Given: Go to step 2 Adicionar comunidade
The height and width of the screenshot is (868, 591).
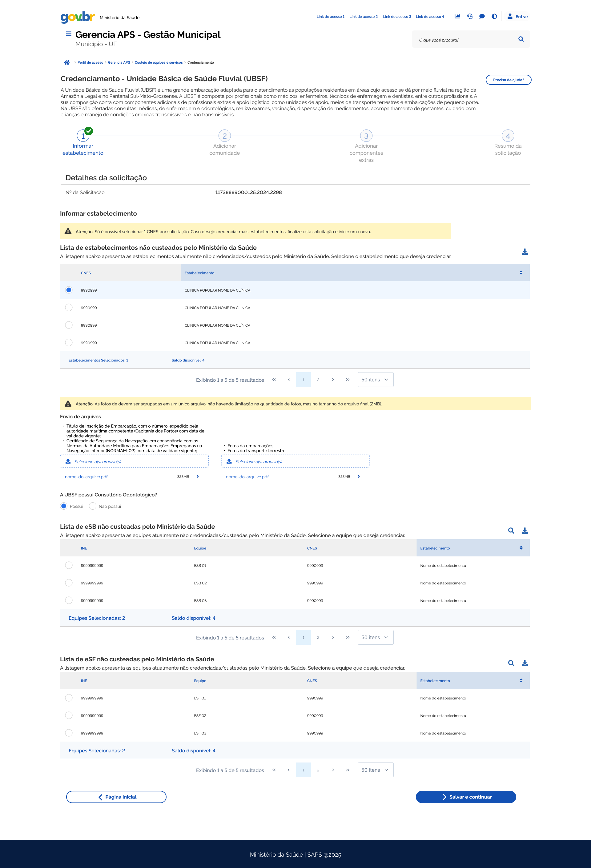Looking at the screenshot, I should 225,136.
